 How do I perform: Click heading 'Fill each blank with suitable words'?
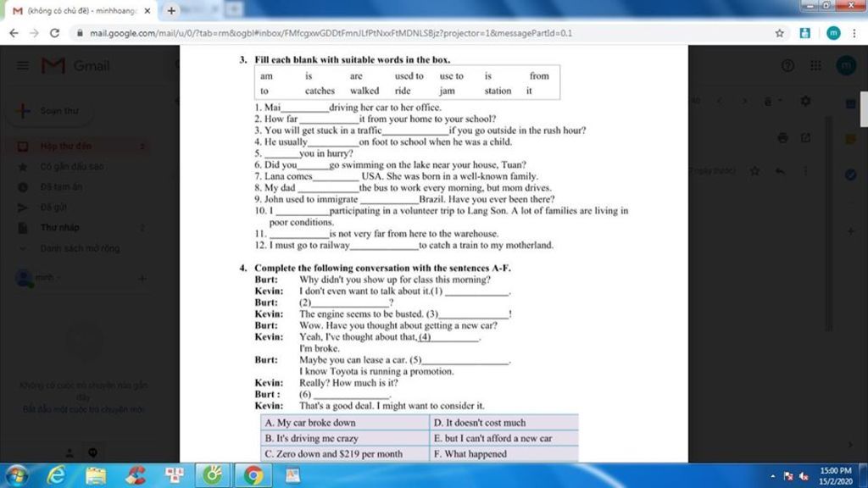(352, 60)
